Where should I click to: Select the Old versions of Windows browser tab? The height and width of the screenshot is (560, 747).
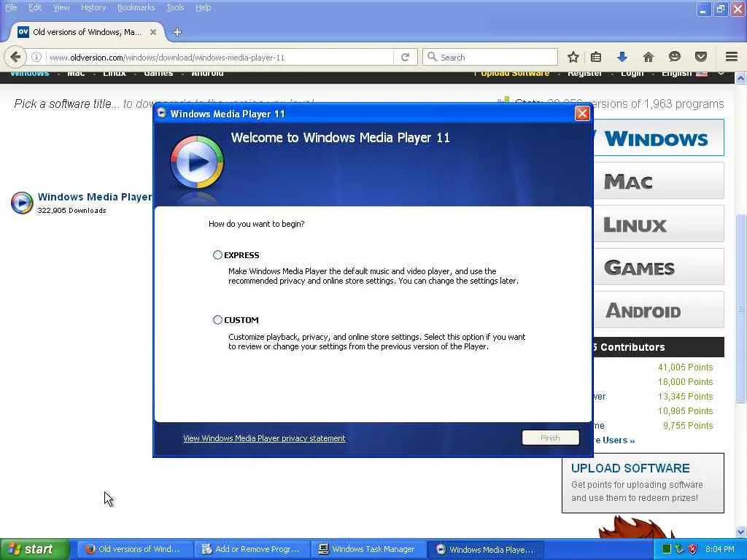coord(88,32)
